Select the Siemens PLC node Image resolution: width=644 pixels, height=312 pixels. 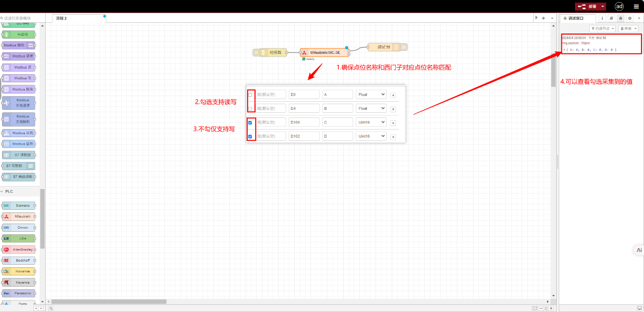click(x=19, y=206)
